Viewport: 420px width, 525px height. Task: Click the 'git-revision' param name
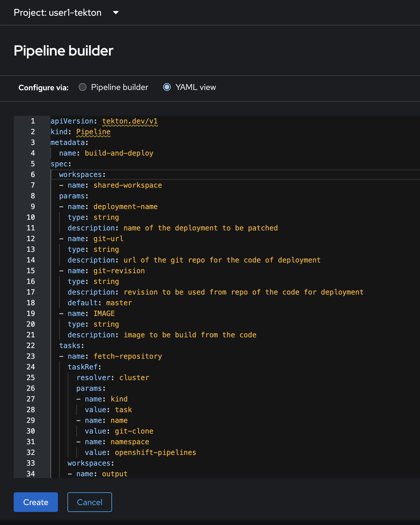click(119, 271)
